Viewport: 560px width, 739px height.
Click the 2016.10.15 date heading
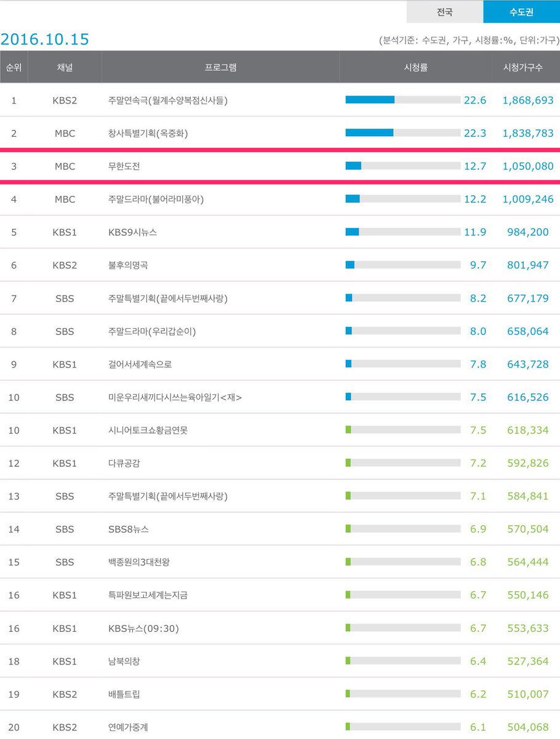[45, 39]
